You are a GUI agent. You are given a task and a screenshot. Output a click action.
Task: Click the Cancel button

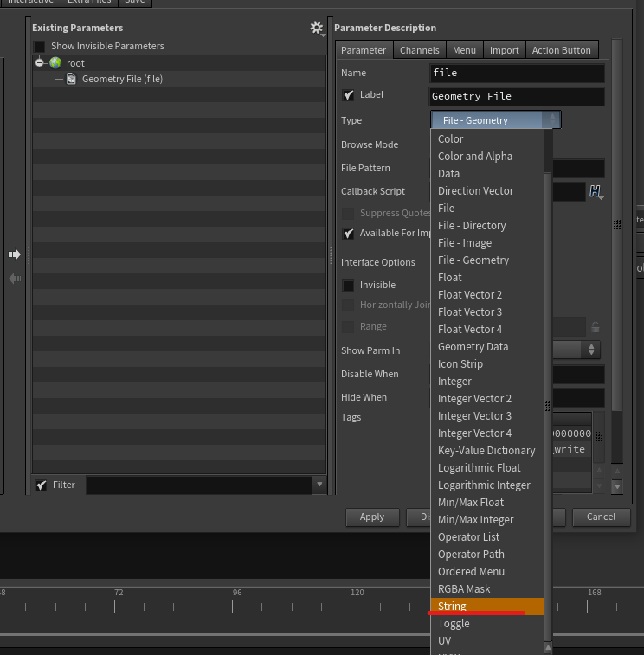(x=601, y=517)
